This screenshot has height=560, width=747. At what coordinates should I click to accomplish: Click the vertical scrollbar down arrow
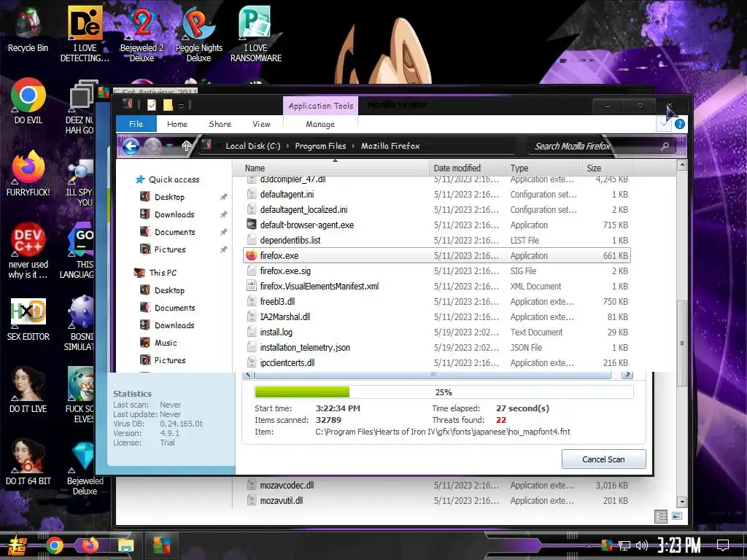click(682, 502)
